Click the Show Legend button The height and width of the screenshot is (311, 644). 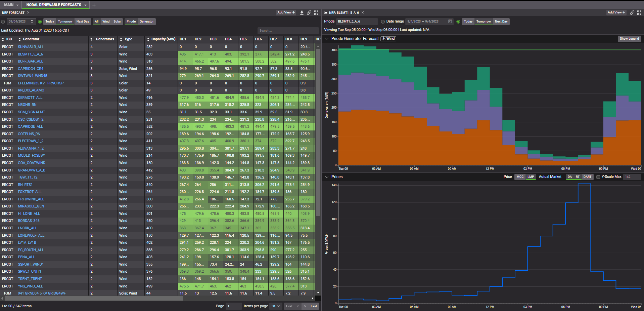tap(629, 39)
